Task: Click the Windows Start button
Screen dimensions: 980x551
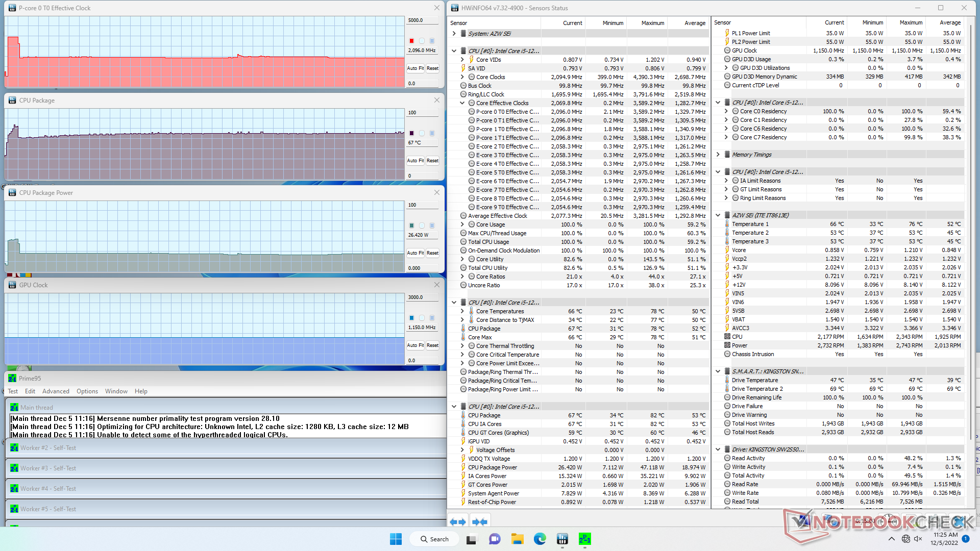Action: click(x=396, y=539)
